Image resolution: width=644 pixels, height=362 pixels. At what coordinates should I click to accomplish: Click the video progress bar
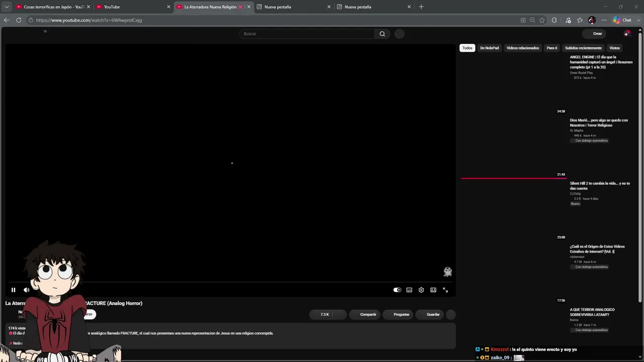point(230,282)
